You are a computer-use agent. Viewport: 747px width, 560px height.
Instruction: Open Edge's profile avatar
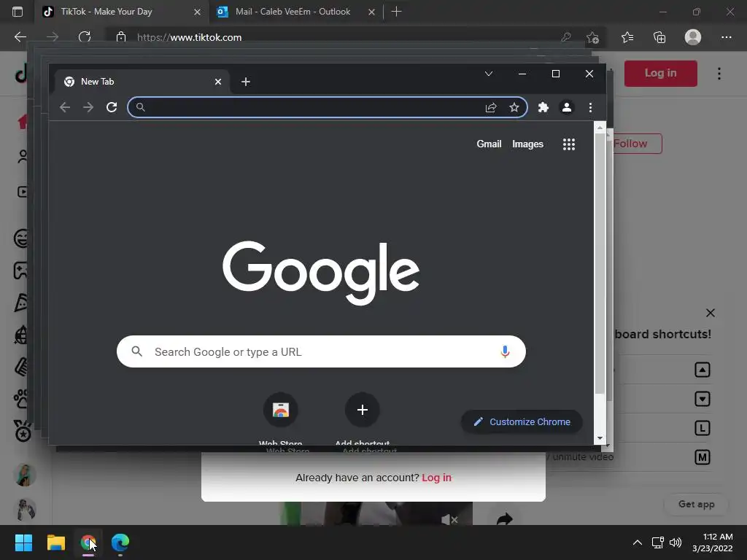pos(693,37)
